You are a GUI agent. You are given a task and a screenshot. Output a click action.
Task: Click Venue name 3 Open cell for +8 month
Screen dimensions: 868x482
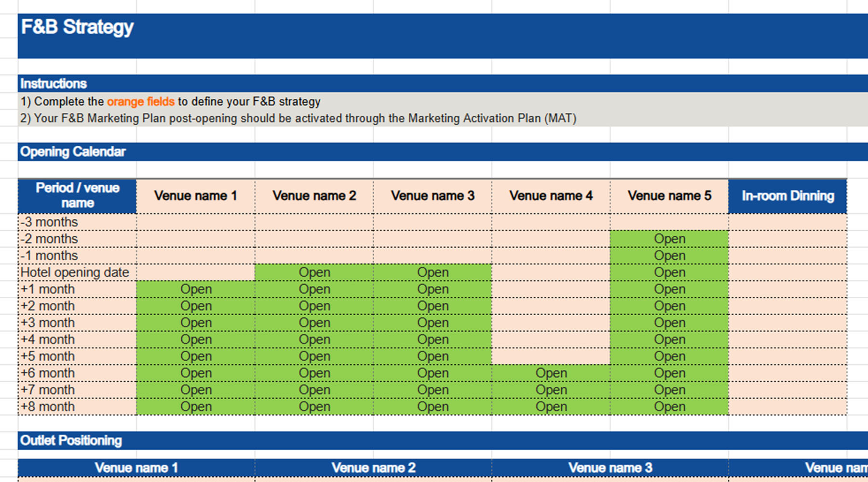point(433,407)
